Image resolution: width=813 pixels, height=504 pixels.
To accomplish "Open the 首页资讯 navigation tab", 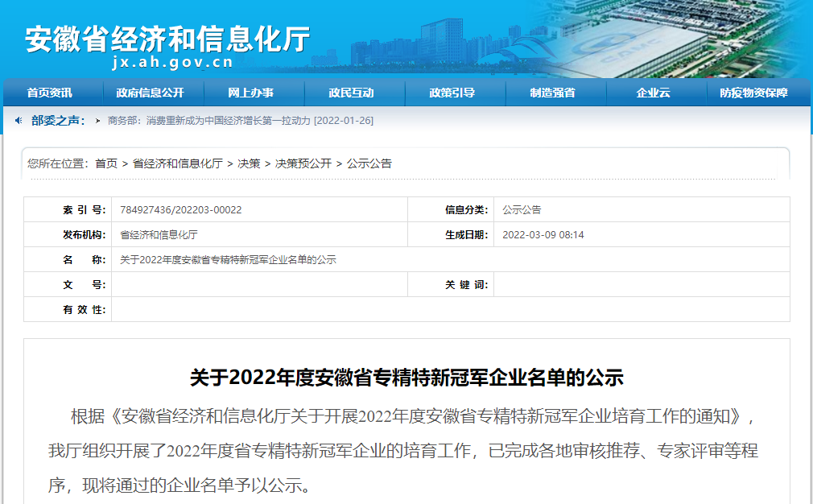I will [x=50, y=93].
